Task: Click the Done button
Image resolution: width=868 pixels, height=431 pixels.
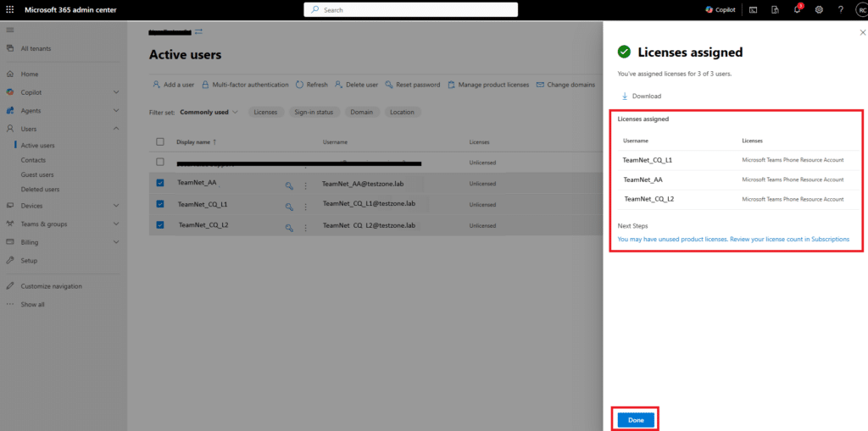Action: (636, 420)
